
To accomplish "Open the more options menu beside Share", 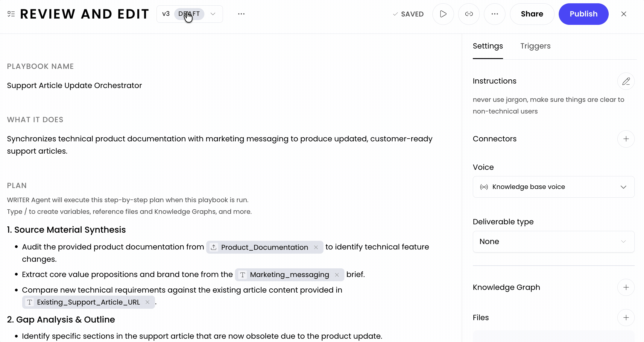I will tap(495, 14).
